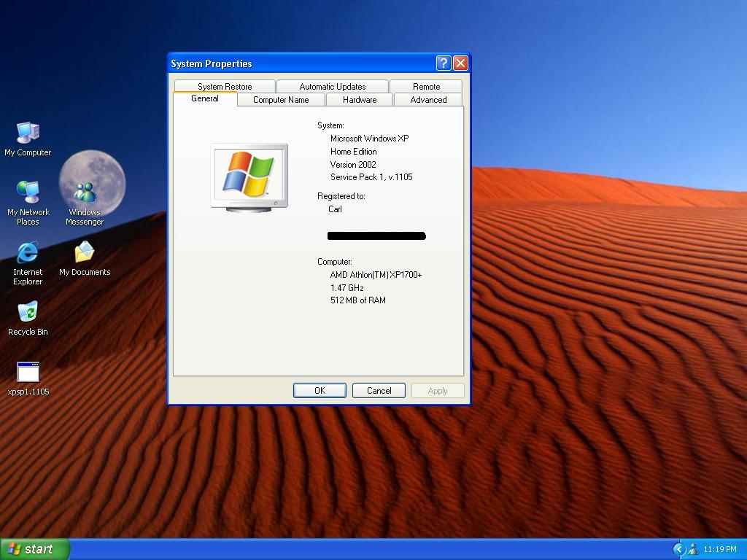Confirm with the OK button

pyautogui.click(x=320, y=391)
